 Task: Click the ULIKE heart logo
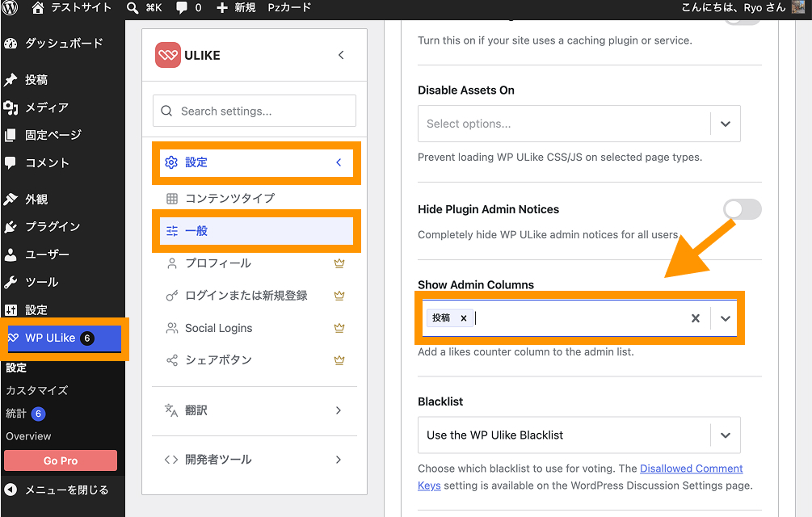click(168, 55)
